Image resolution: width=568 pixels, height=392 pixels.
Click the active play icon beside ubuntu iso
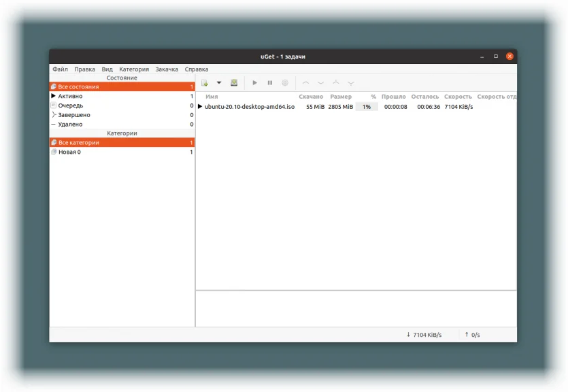point(199,107)
